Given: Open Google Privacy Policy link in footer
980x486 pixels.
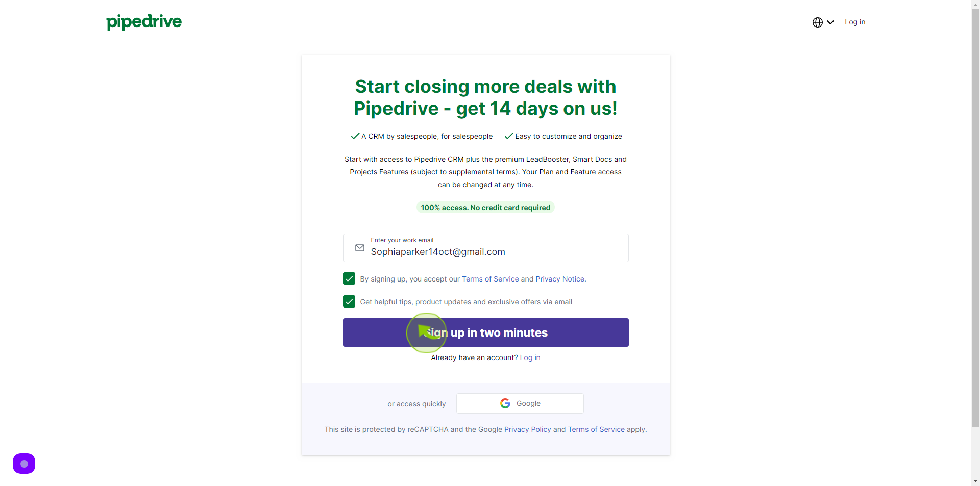Looking at the screenshot, I should (528, 429).
